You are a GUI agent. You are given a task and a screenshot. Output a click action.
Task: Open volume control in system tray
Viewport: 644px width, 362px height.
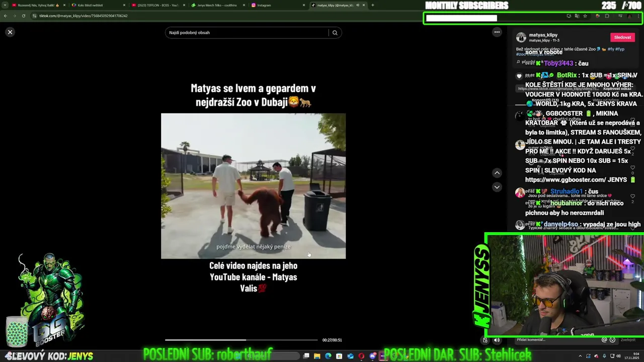[619, 356]
